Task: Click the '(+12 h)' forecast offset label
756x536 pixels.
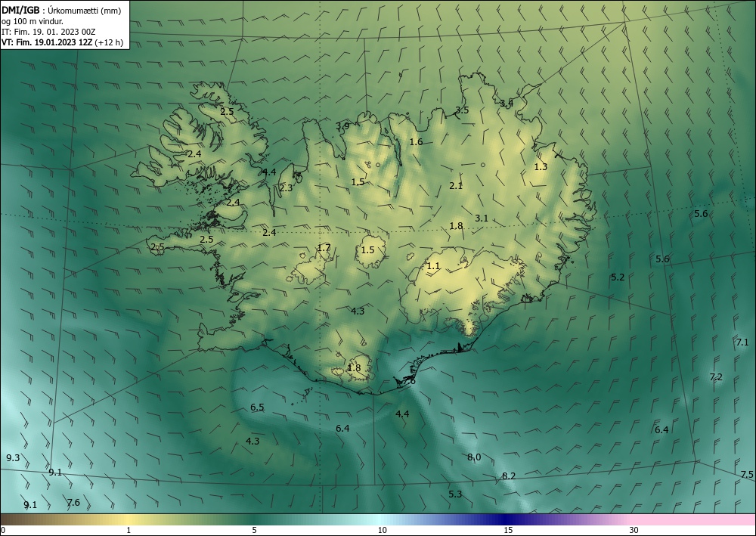Action: [x=109, y=42]
